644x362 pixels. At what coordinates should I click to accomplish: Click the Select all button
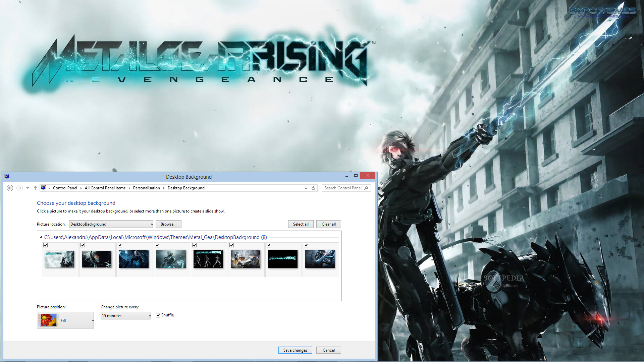click(x=301, y=224)
